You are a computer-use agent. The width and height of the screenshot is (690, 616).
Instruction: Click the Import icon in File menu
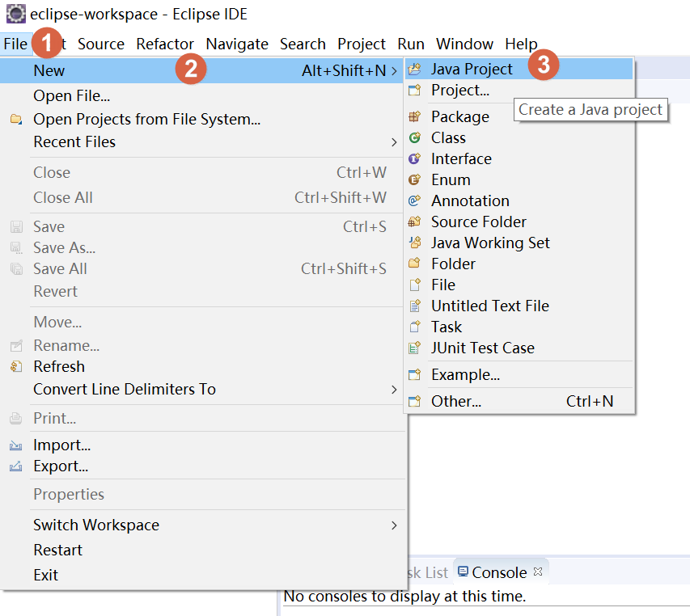(x=16, y=445)
